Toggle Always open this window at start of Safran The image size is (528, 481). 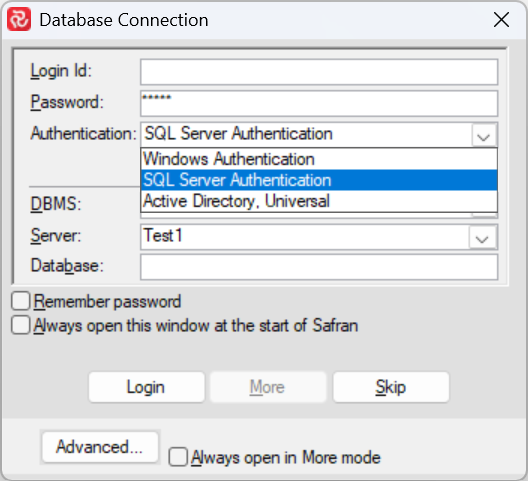tap(21, 325)
